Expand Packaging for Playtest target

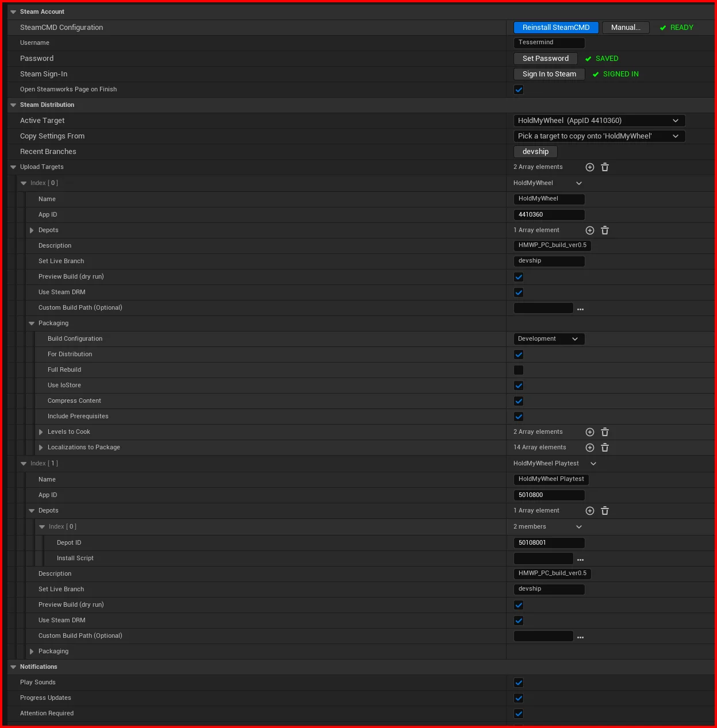point(32,652)
